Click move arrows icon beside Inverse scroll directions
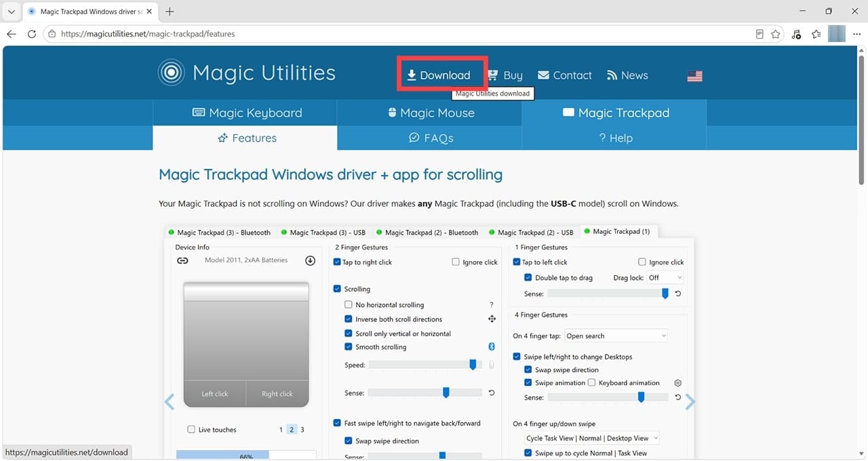Viewport: 868px width, 461px height. 492,319
